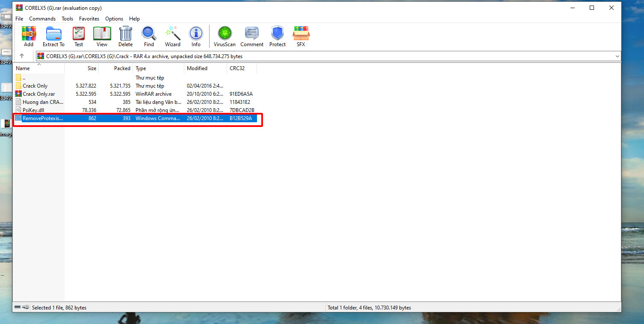Click the 'RemoveProtexis...' file name
The image size is (644, 324).
click(x=43, y=118)
